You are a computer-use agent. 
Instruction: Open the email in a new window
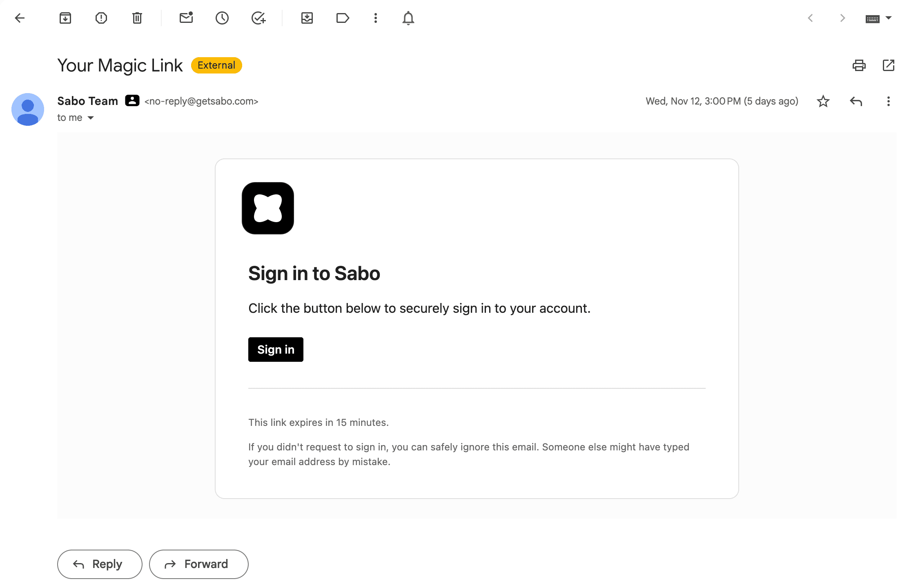coord(889,65)
